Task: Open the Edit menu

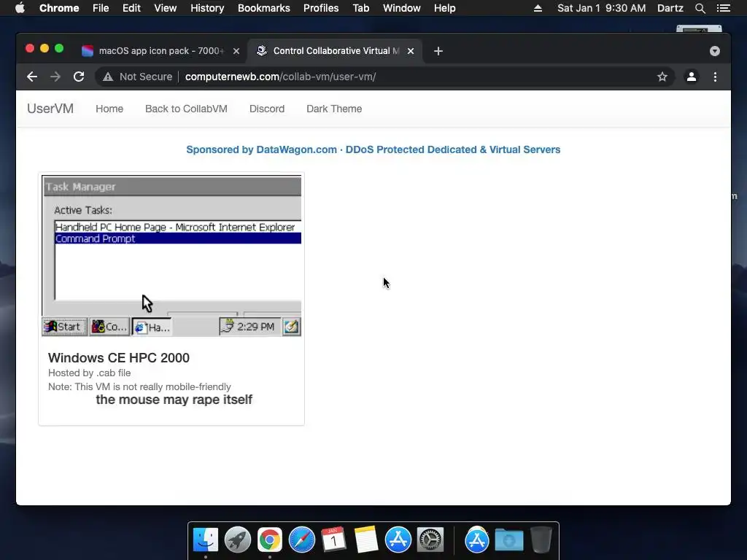Action: click(131, 8)
